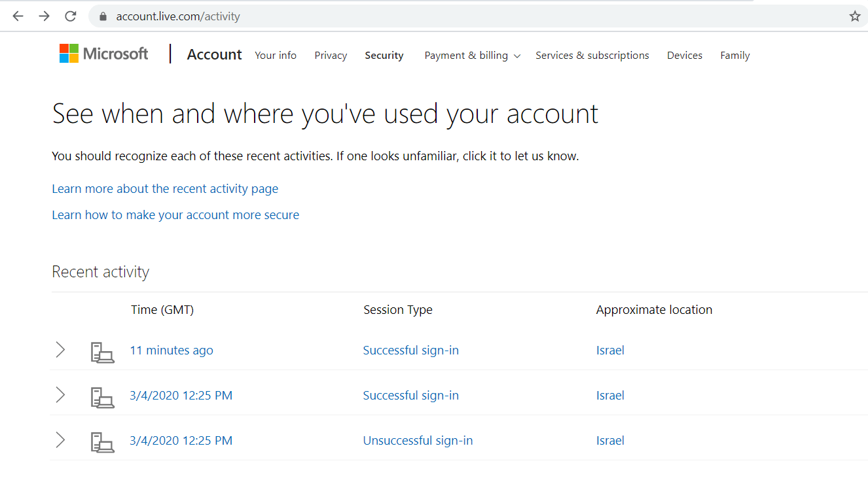The image size is (868, 497).
Task: Click the forward navigation arrow
Action: (44, 16)
